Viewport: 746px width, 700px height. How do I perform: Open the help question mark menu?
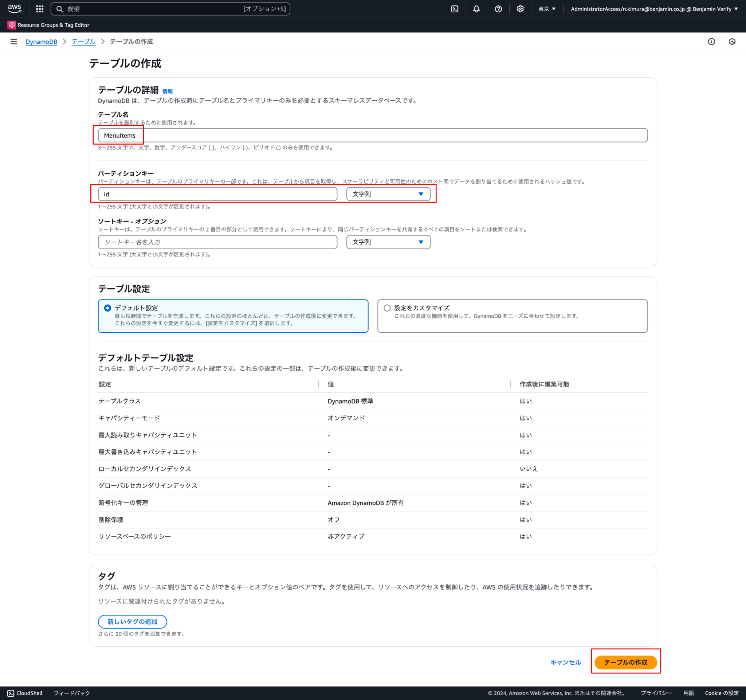tap(498, 9)
